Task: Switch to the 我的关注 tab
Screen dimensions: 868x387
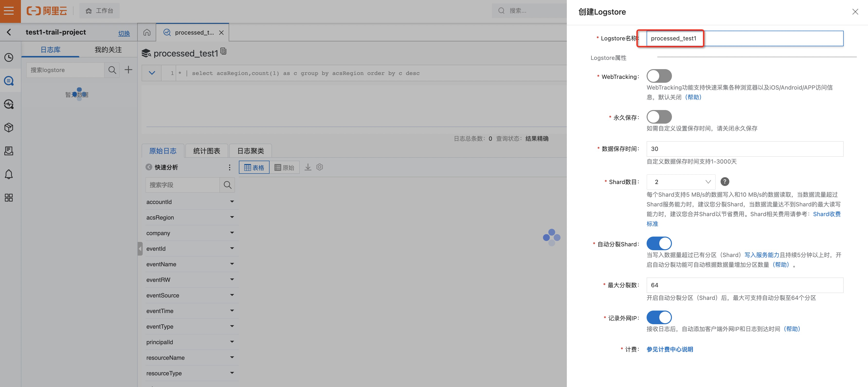Action: click(x=108, y=50)
